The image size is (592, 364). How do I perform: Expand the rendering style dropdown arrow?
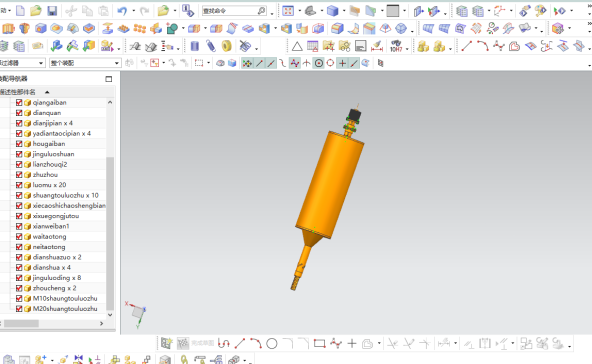pyautogui.click(x=344, y=11)
